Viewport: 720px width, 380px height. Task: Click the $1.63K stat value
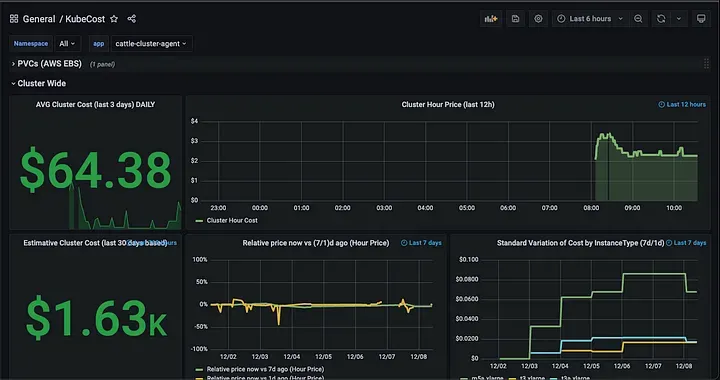click(96, 319)
